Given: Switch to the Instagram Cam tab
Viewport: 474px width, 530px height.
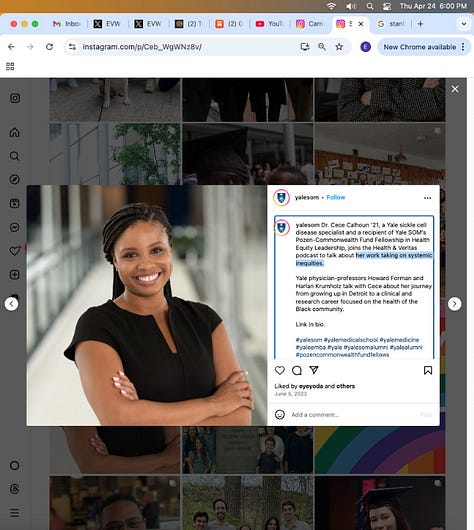Looking at the screenshot, I should pos(310,24).
